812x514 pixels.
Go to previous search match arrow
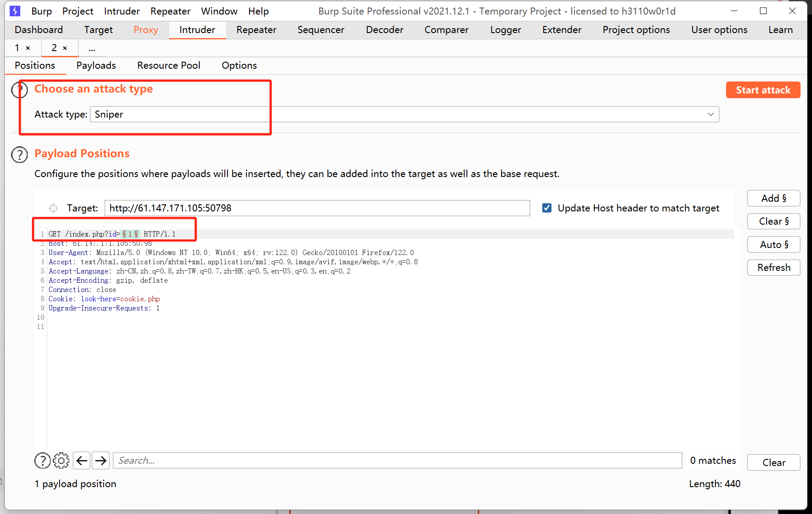pos(82,461)
